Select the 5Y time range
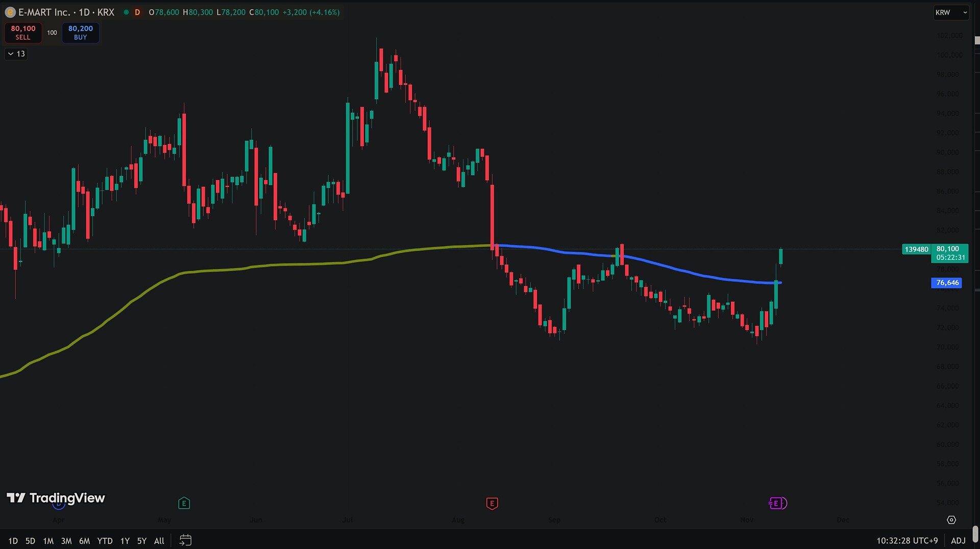The height and width of the screenshot is (549, 980). [142, 541]
